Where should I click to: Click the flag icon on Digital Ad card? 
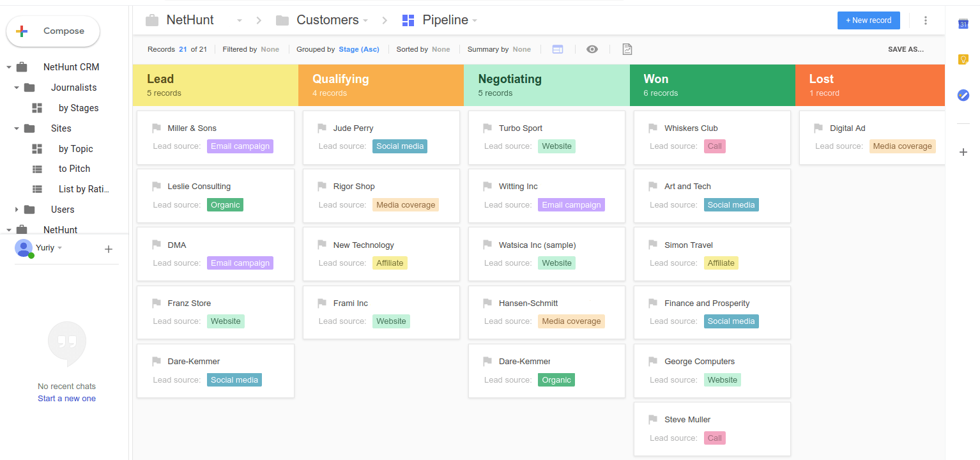coord(818,128)
